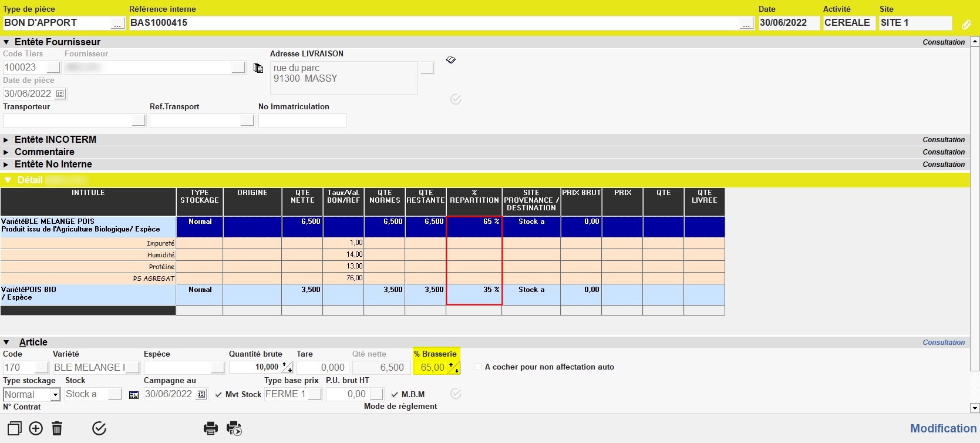Expand the Entête INCOTERM section

point(6,140)
